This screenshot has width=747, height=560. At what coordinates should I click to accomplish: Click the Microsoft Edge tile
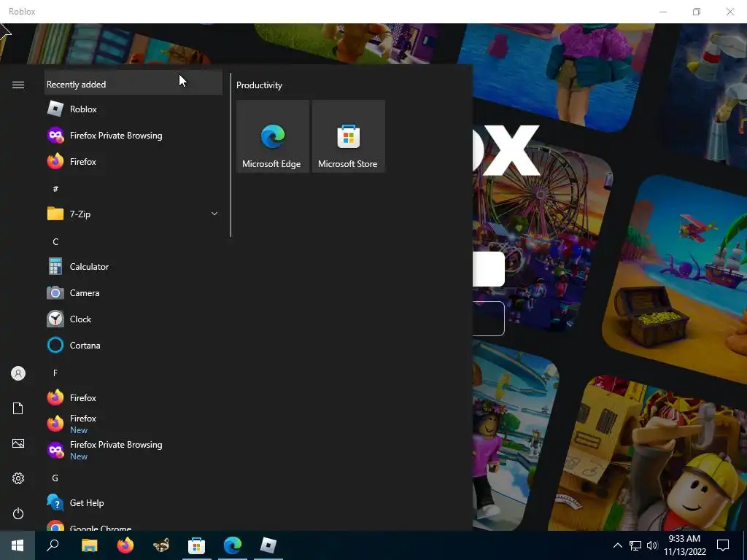coord(273,136)
